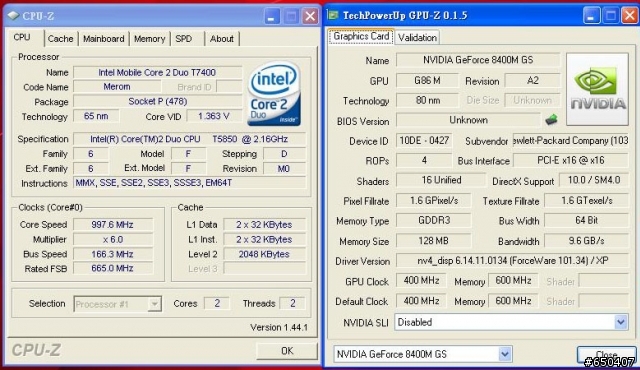Click the GPU Revision value A2

coord(532,80)
